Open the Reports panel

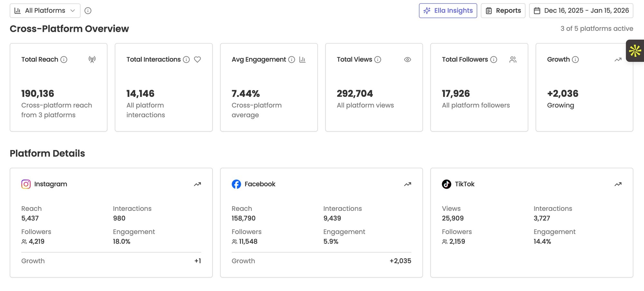503,11
